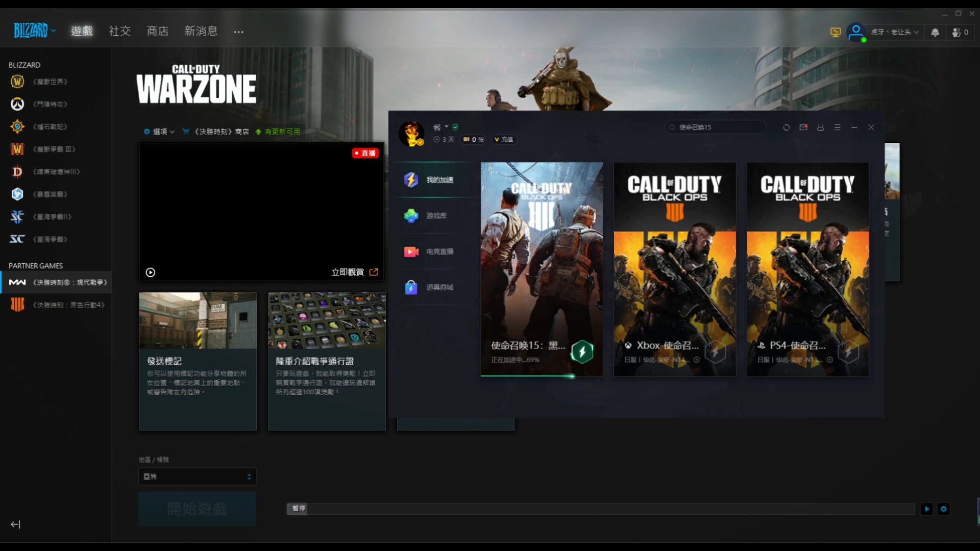Open the 《星海爭霸》 StarCraft icon in sidebar
980x551 pixels.
pos(17,239)
